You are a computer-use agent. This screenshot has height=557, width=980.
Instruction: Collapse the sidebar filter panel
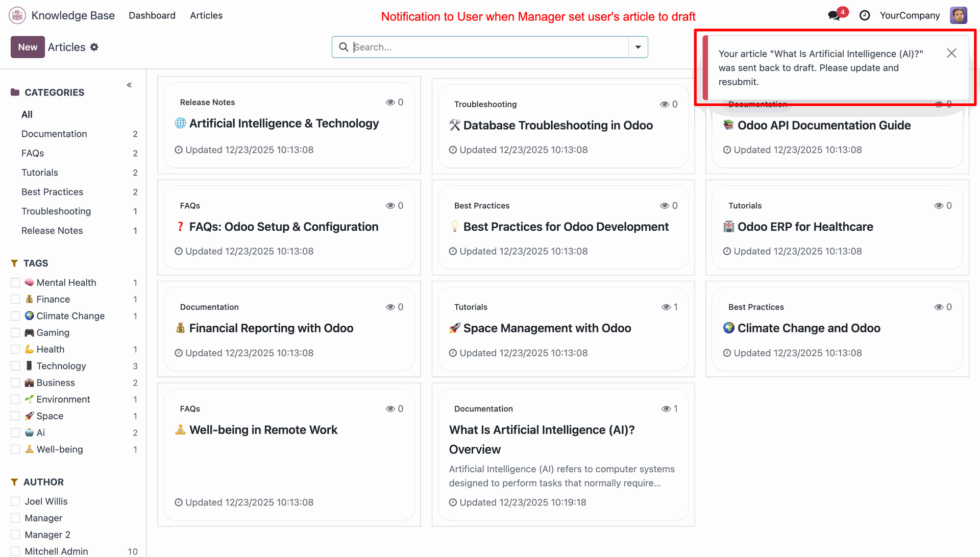coord(129,85)
